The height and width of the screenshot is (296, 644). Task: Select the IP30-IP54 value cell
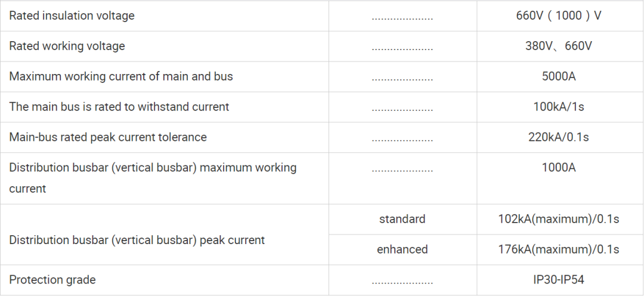point(559,280)
